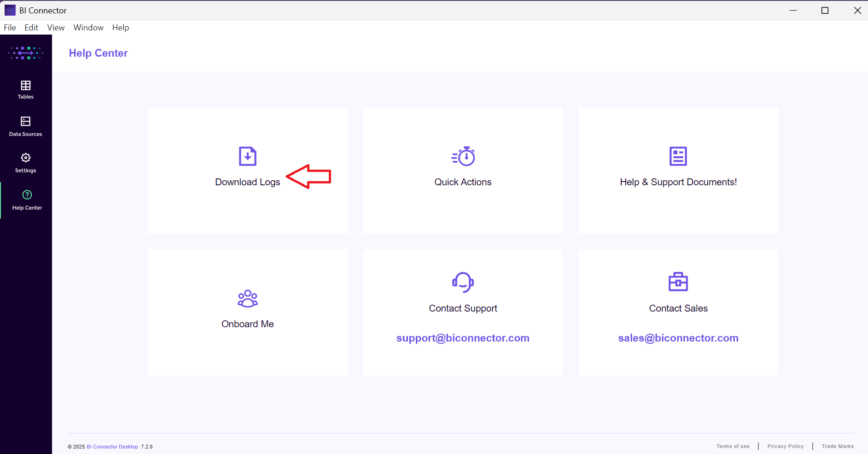Click the Help & Support Documents! label
Screen dimensions: 868x454
pyautogui.click(x=678, y=182)
